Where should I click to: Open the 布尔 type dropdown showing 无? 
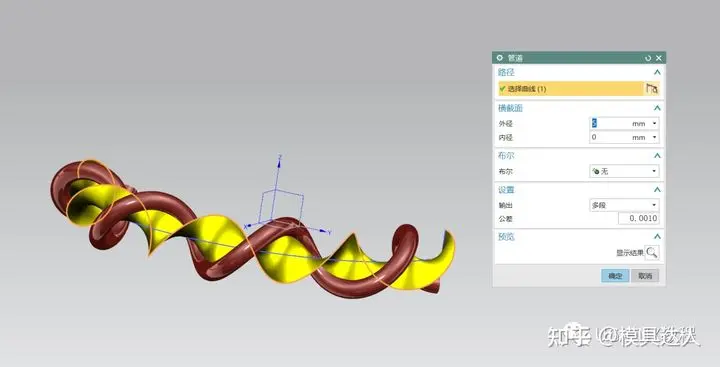point(624,171)
